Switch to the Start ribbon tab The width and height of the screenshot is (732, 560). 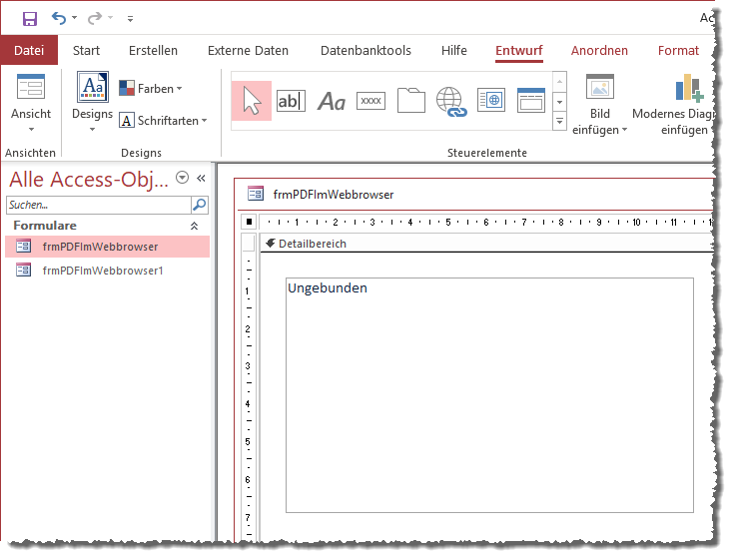(x=86, y=50)
